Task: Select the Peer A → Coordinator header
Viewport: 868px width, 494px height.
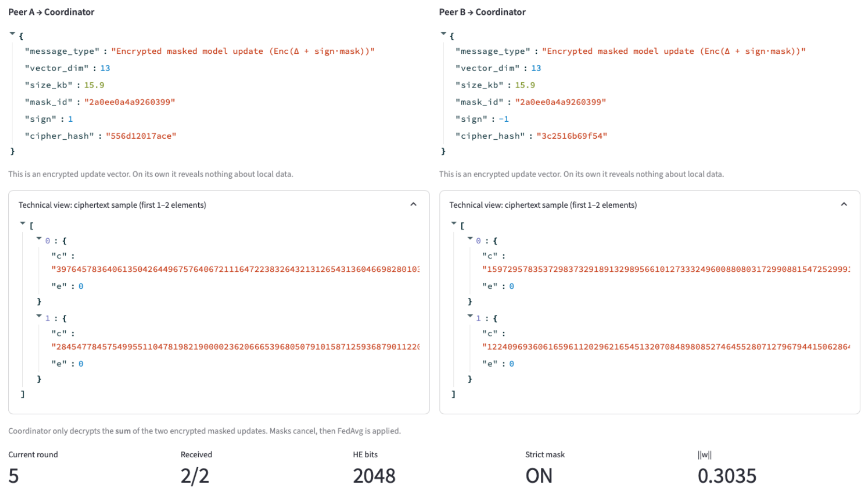Action: click(x=51, y=11)
